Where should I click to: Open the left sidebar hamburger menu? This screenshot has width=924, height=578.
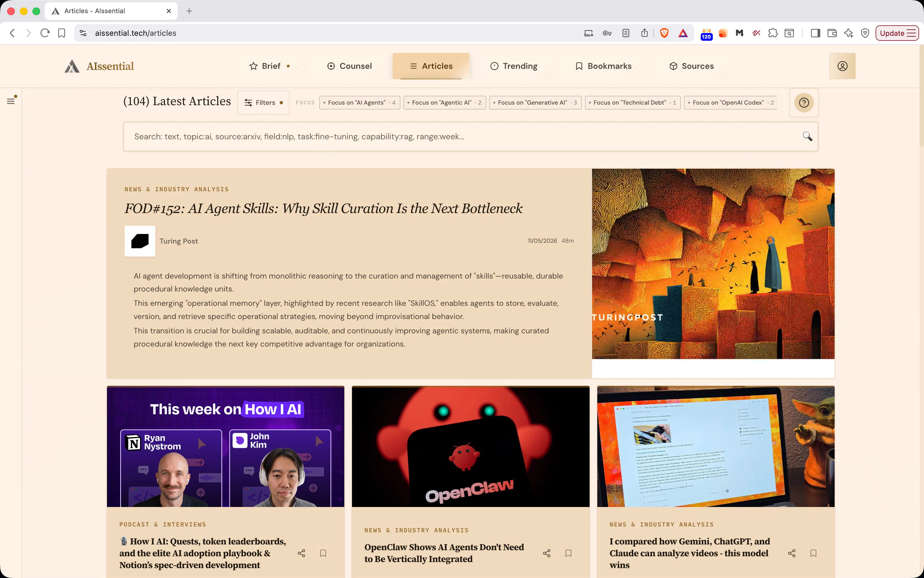point(11,101)
